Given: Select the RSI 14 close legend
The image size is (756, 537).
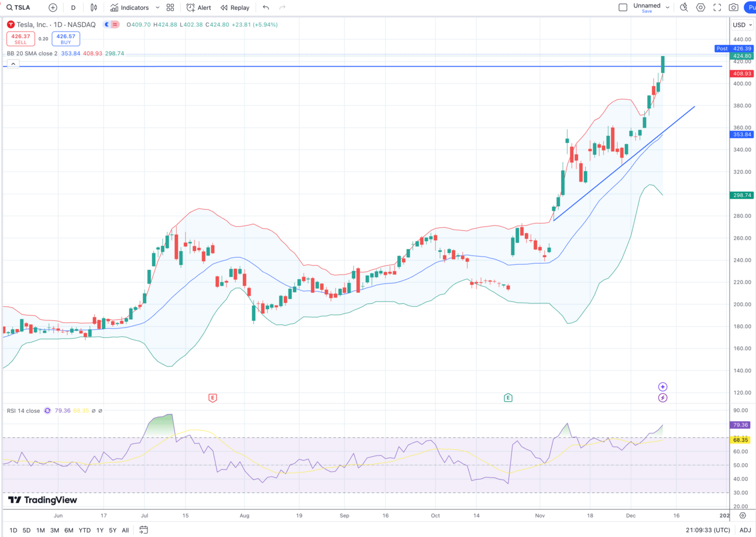Looking at the screenshot, I should click(23, 411).
